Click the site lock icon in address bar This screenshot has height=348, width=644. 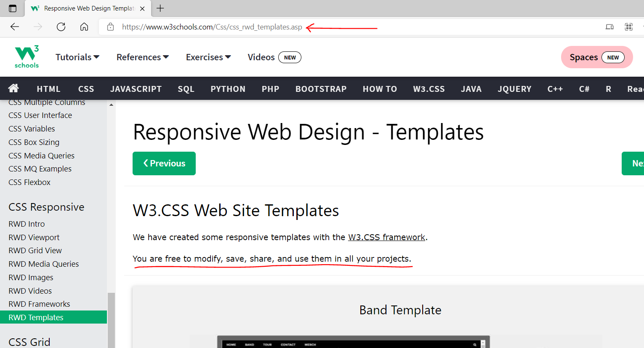pyautogui.click(x=110, y=27)
